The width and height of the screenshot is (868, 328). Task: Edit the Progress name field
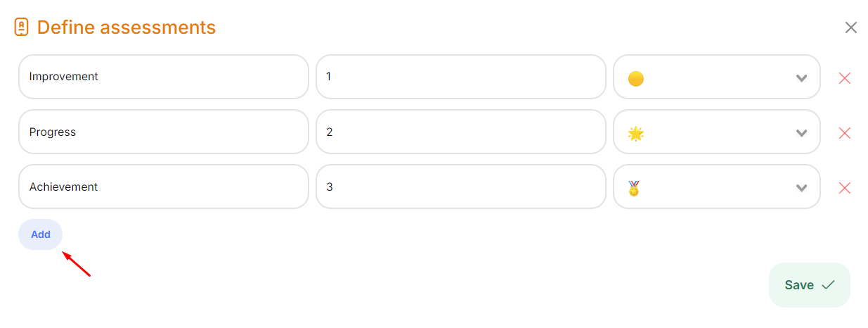click(163, 132)
